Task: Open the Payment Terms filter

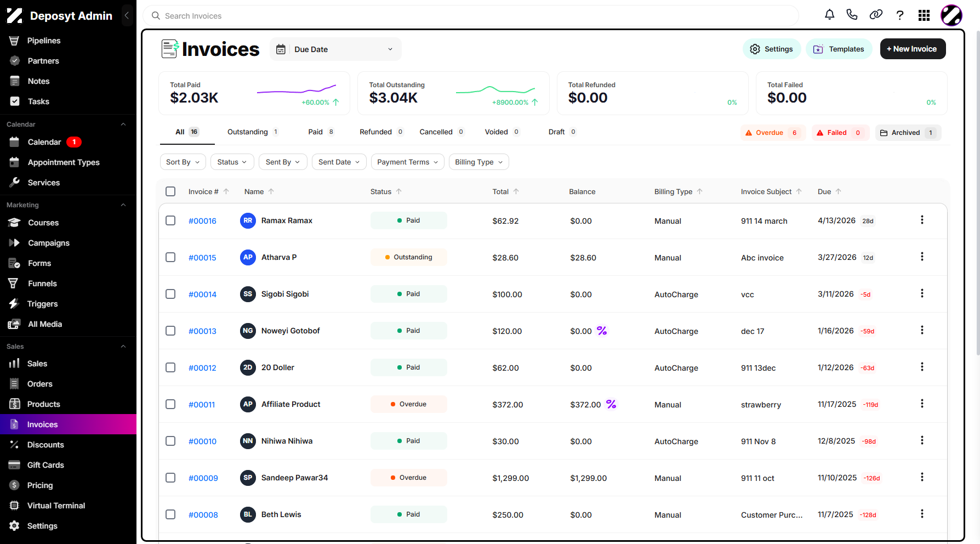Action: click(x=408, y=162)
